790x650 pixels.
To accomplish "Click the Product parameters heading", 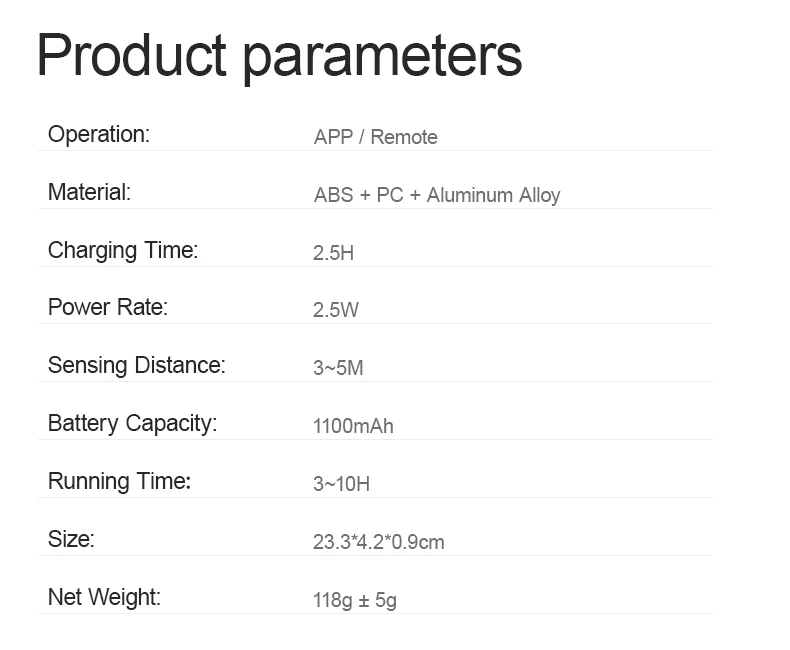I will click(279, 57).
